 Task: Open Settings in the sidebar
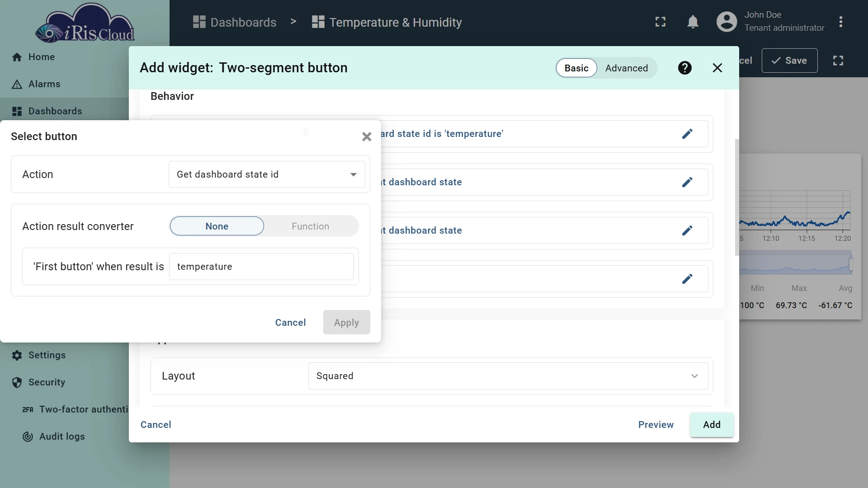tap(64, 355)
